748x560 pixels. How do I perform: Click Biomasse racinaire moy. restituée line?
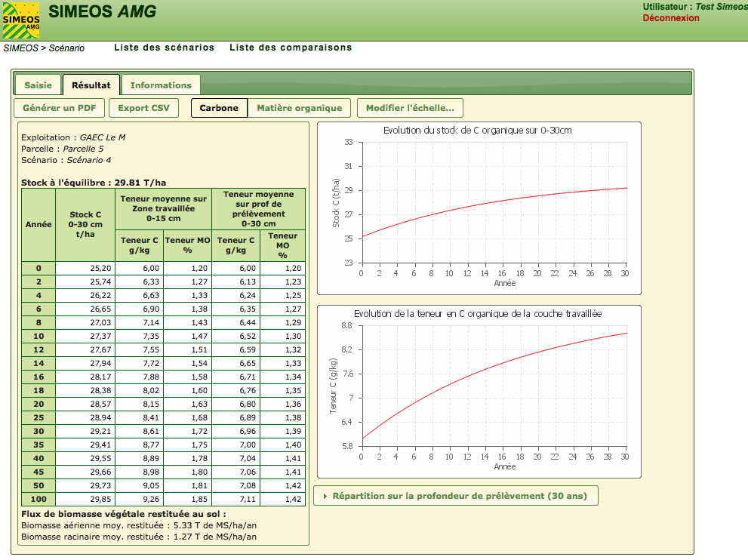point(139,537)
